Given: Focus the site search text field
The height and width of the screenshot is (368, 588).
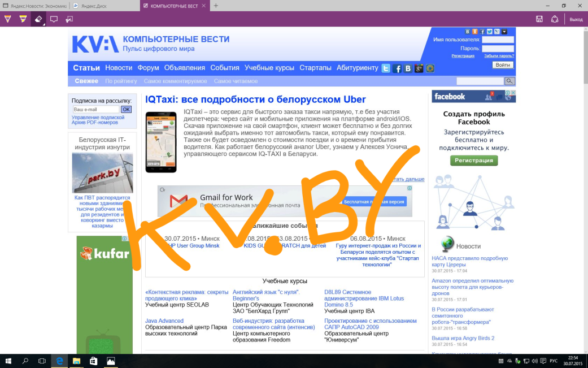Looking at the screenshot, I should [480, 81].
